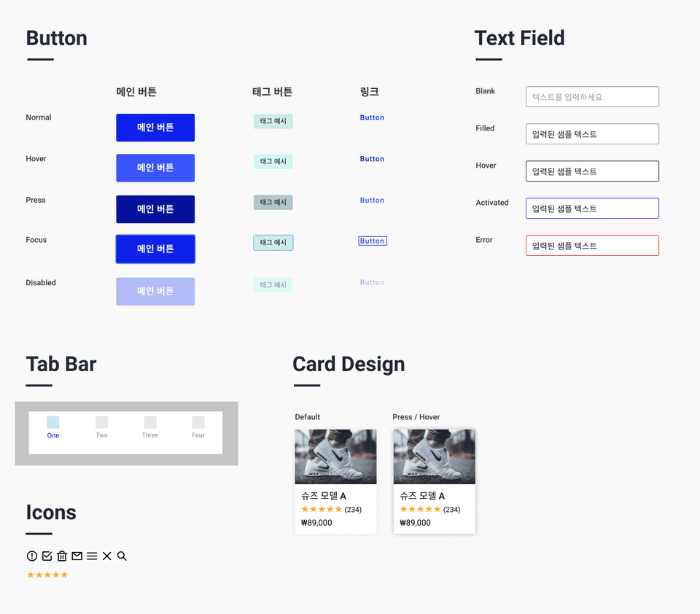
Task: Click the orange star rating row under Icons
Action: (47, 575)
